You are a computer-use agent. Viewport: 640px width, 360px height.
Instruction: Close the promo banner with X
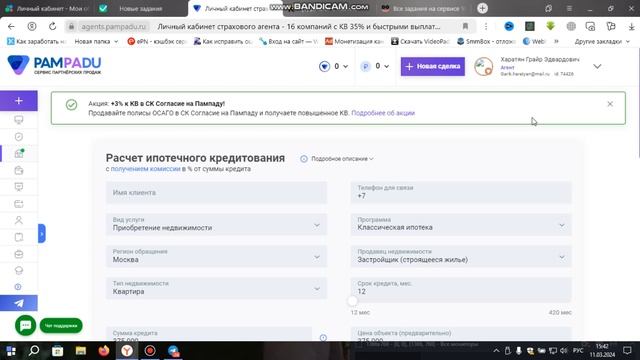(x=610, y=104)
